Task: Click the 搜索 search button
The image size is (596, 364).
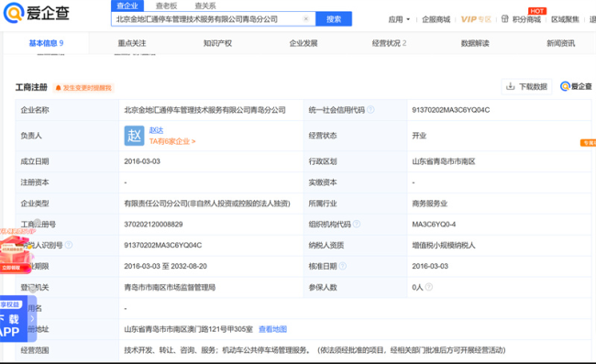Action: point(334,19)
